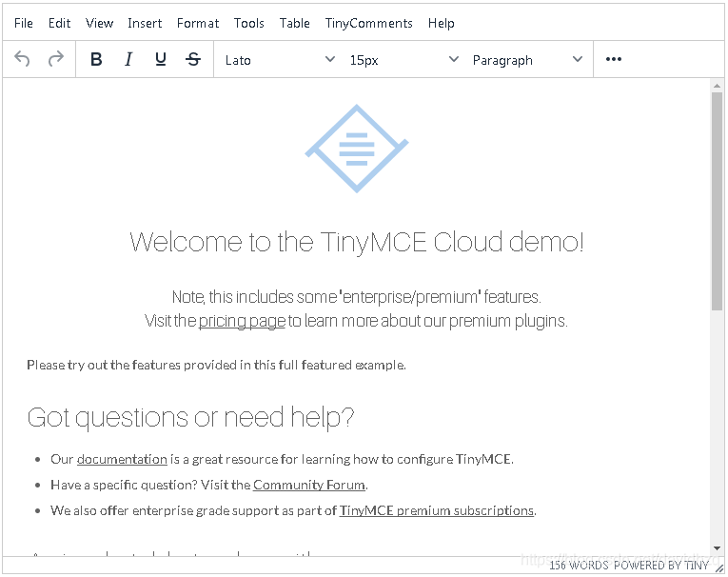Toggle Italic formatting
This screenshot has width=728, height=577.
click(x=128, y=59)
